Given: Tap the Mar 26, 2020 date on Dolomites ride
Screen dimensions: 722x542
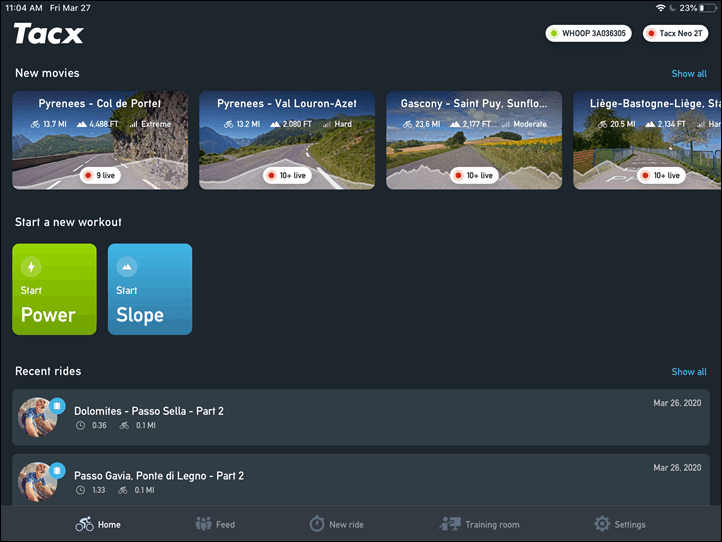Looking at the screenshot, I should [x=677, y=403].
